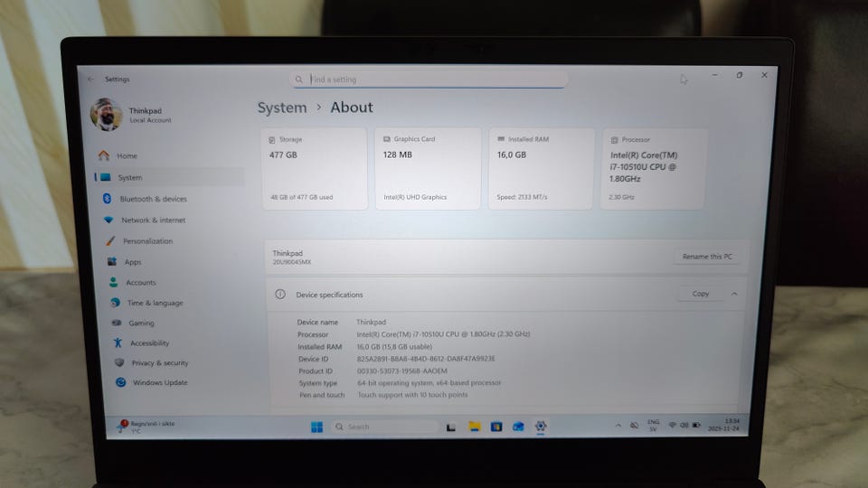This screenshot has height=488, width=868.
Task: Click the ENG SV language indicator
Action: click(653, 425)
